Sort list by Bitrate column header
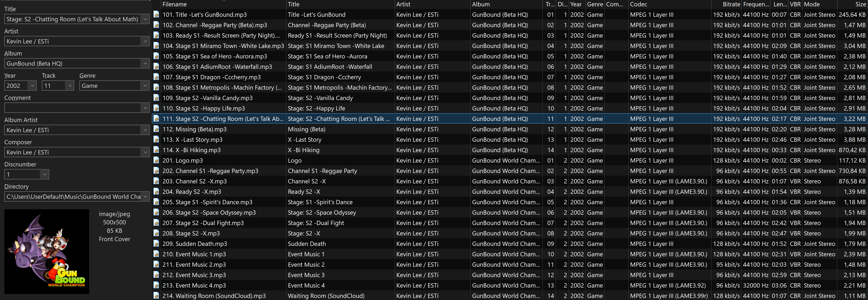 pos(731,4)
